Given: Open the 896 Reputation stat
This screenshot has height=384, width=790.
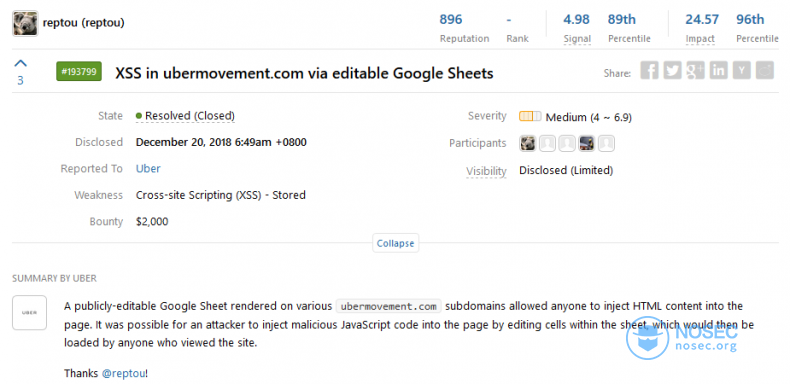Looking at the screenshot, I should 451,20.
